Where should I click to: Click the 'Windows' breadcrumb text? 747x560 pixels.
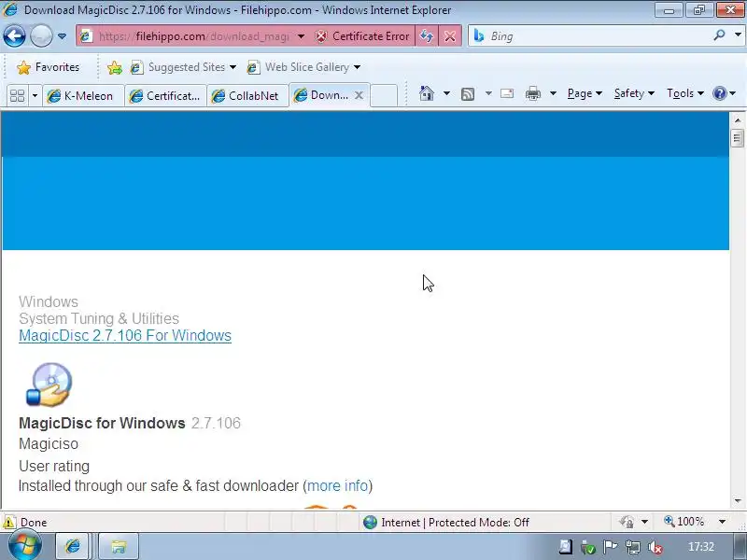click(x=49, y=301)
